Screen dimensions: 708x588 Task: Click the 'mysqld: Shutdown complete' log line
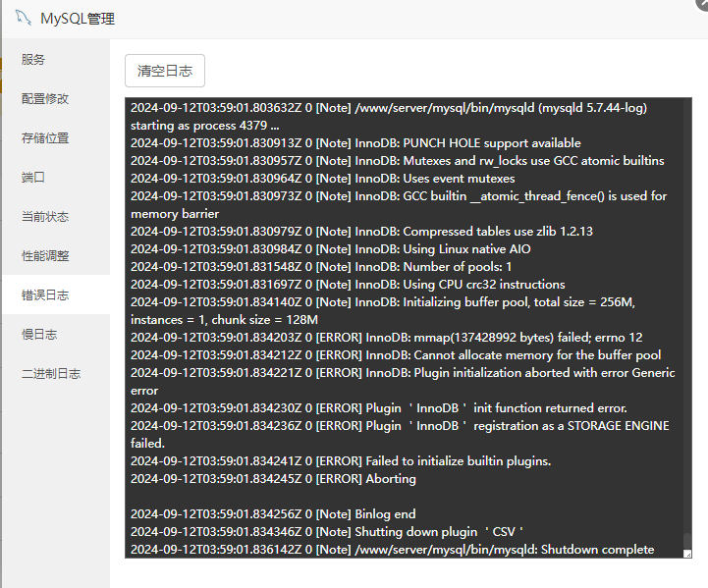(393, 549)
